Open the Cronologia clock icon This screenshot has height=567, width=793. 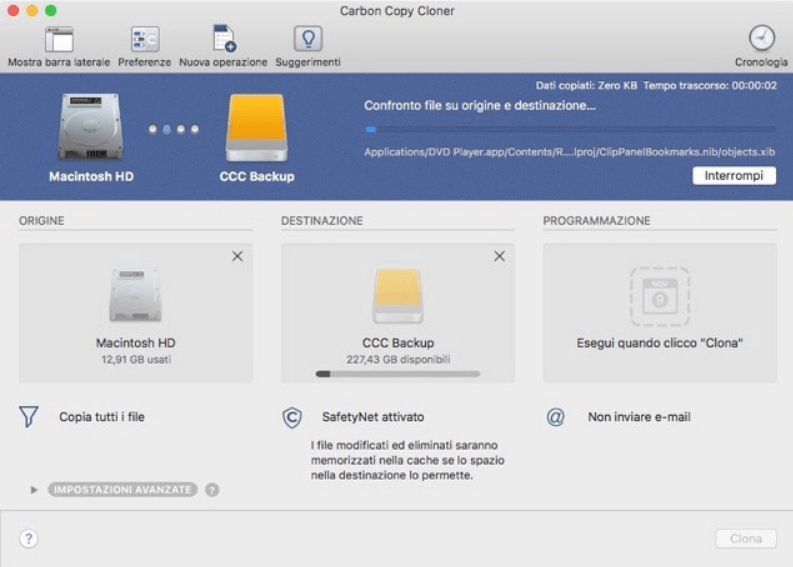tap(761, 38)
